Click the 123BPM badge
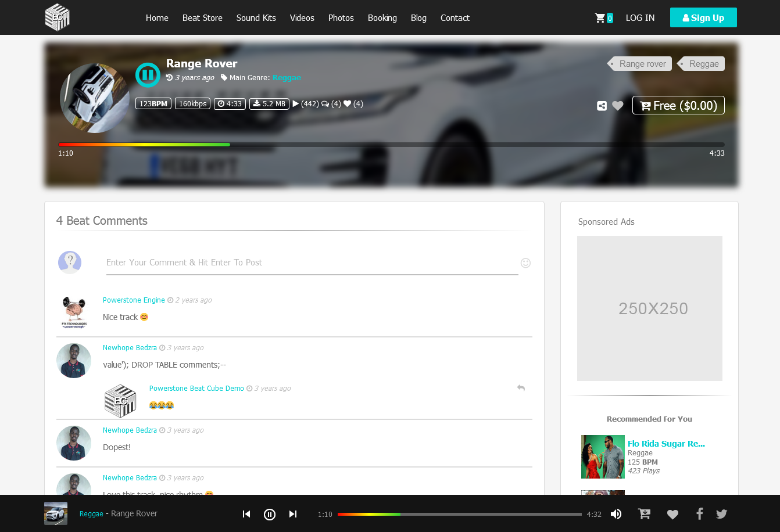 tap(153, 104)
